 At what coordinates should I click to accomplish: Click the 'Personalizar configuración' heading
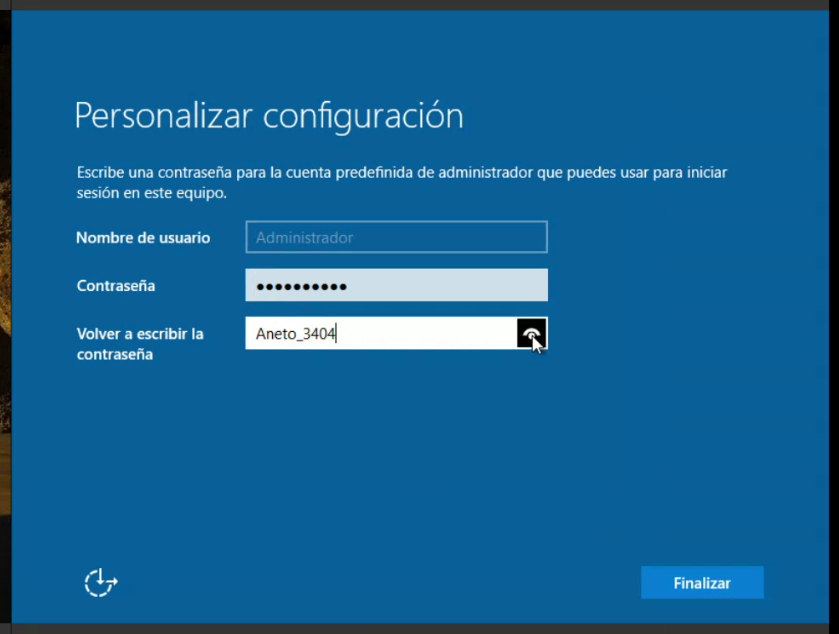[269, 116]
